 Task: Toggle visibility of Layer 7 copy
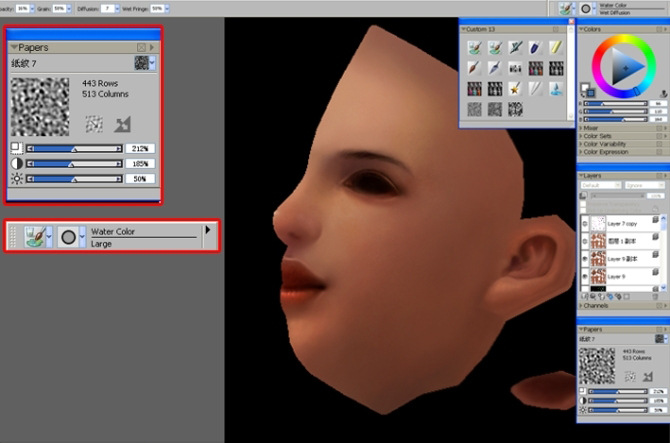[x=585, y=223]
